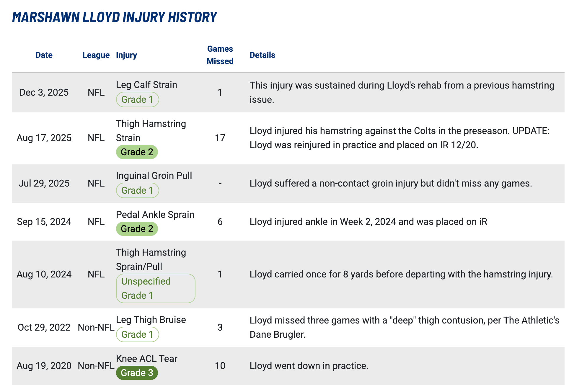Image resolution: width=574 pixels, height=392 pixels.
Task: Select Grade 1 badge under Leg Calf Strain
Action: coord(138,100)
